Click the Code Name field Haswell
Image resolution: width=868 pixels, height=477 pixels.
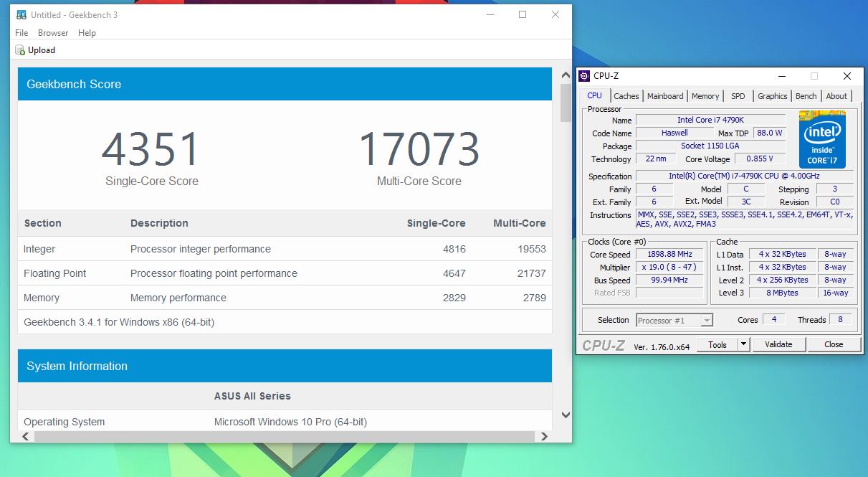click(674, 133)
